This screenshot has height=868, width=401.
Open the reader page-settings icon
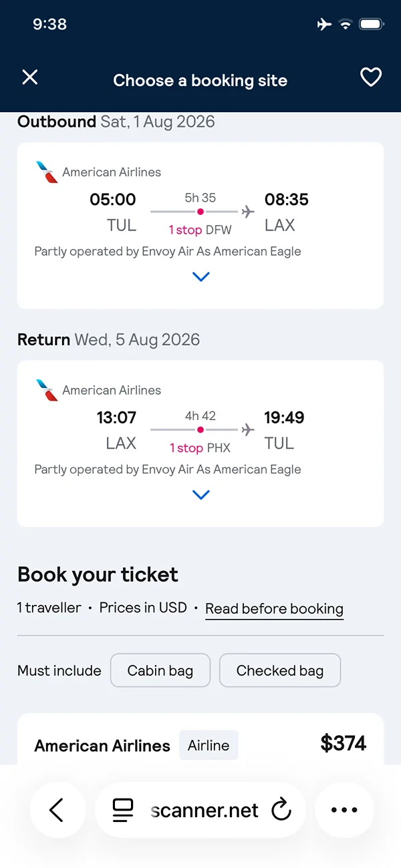(123, 810)
